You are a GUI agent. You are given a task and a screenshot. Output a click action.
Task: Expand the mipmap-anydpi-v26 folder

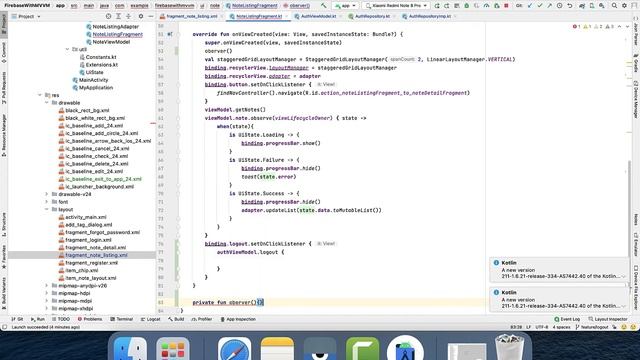tap(47, 286)
